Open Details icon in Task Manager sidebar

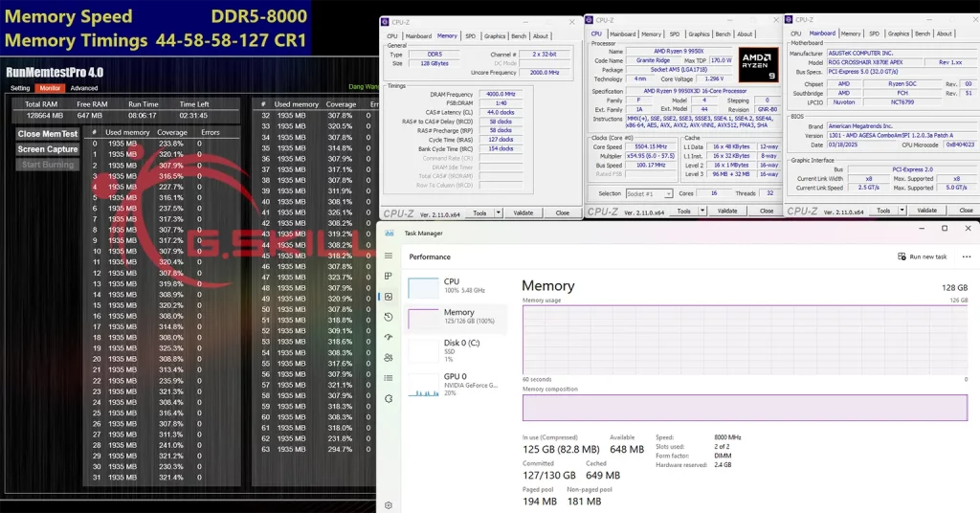point(389,378)
